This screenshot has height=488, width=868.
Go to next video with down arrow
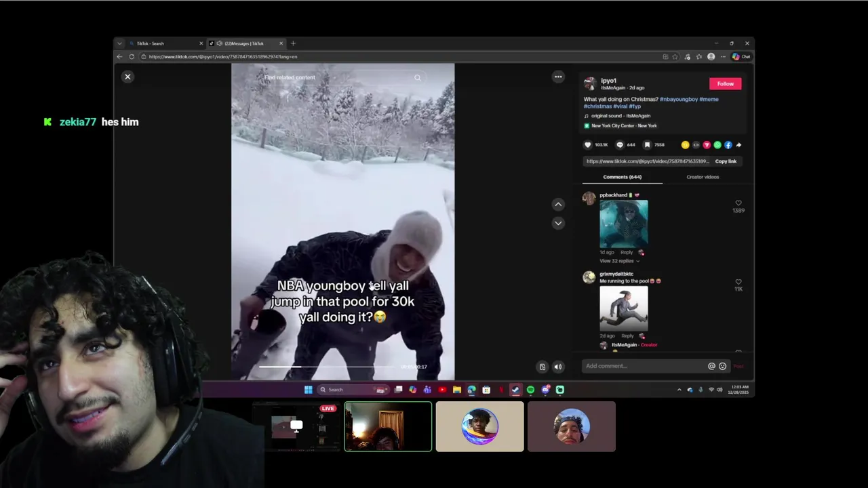click(558, 223)
